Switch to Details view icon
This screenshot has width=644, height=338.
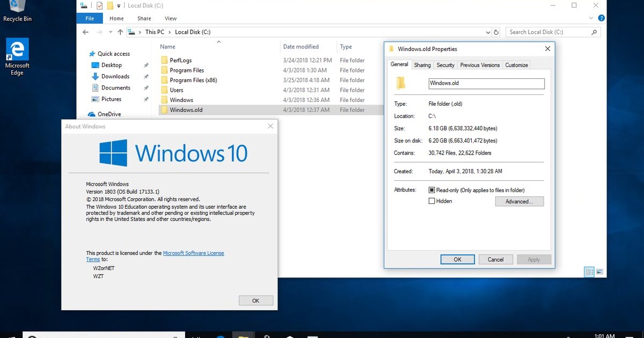pos(589,272)
